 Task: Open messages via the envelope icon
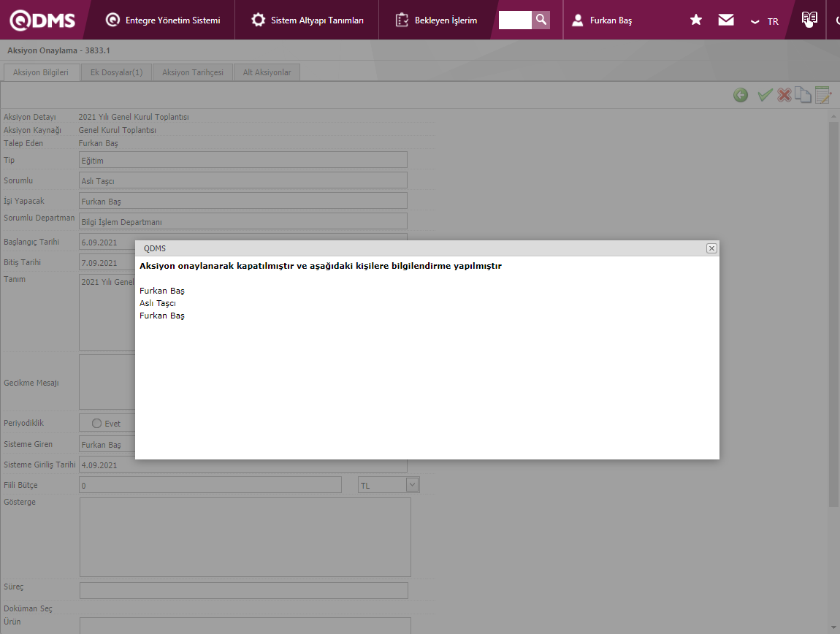(726, 20)
